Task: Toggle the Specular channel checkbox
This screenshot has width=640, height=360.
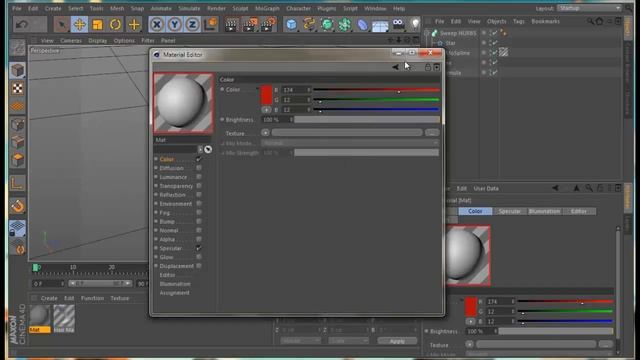Action: 198,248
